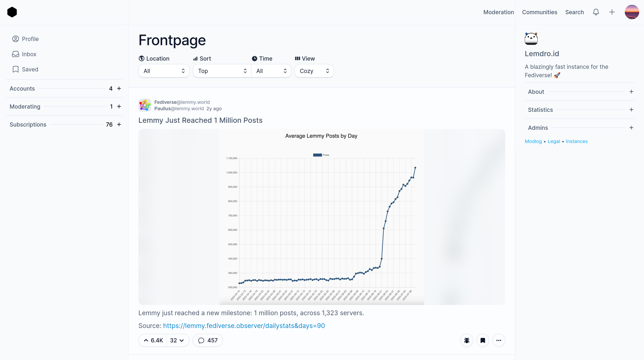Open the post's more options menu
This screenshot has height=360, width=644.
click(498, 340)
